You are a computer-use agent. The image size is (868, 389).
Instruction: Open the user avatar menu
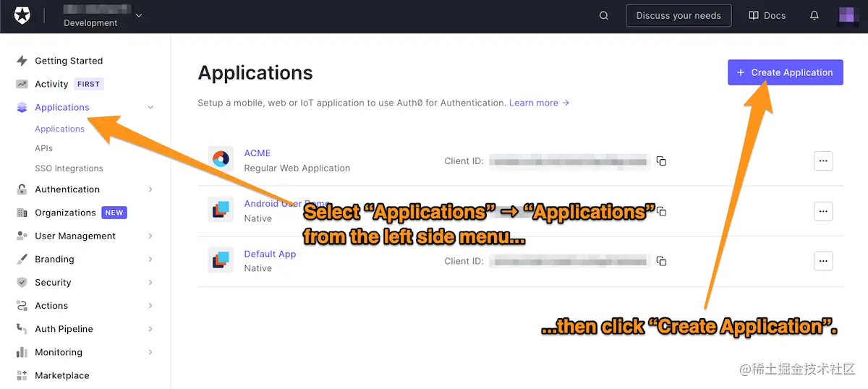848,15
